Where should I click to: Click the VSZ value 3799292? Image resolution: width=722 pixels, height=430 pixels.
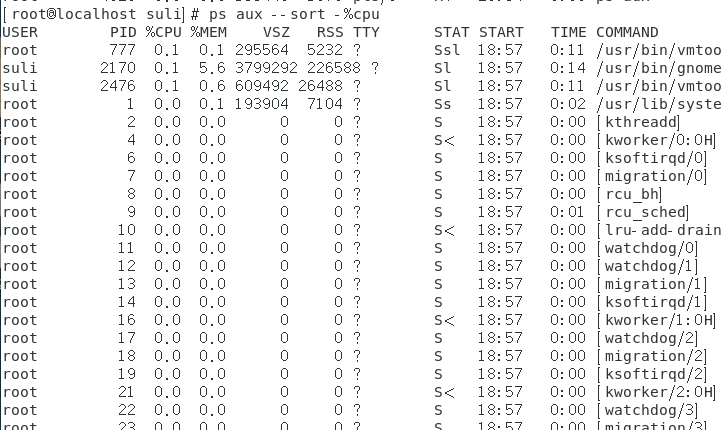266,68
